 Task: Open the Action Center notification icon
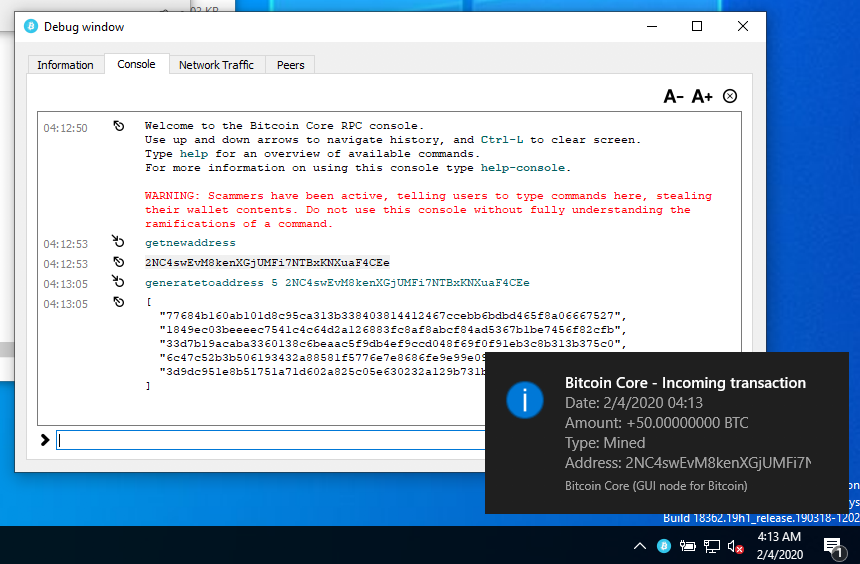pyautogui.click(x=833, y=546)
